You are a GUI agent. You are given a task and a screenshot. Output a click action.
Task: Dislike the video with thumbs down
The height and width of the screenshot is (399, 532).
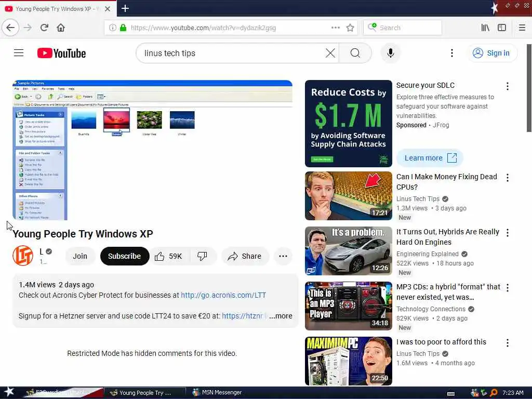coord(203,256)
